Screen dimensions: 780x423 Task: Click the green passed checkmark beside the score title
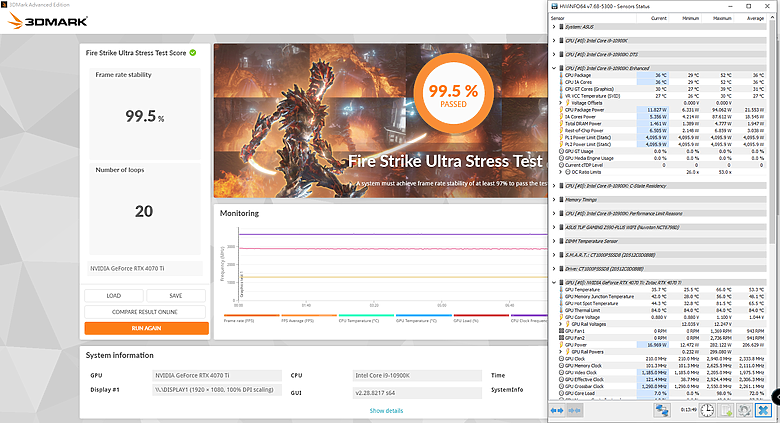tap(193, 53)
